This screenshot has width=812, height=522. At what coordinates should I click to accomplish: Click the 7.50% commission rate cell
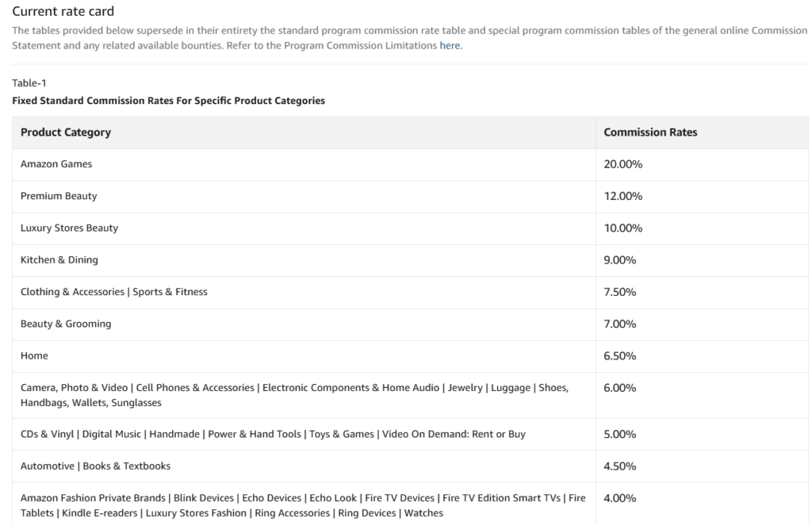click(x=619, y=292)
